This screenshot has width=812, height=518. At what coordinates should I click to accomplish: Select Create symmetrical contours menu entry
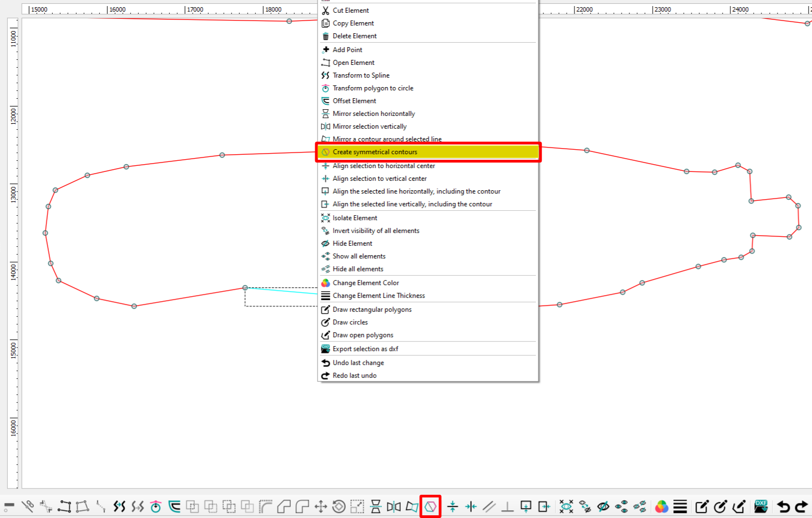(375, 152)
